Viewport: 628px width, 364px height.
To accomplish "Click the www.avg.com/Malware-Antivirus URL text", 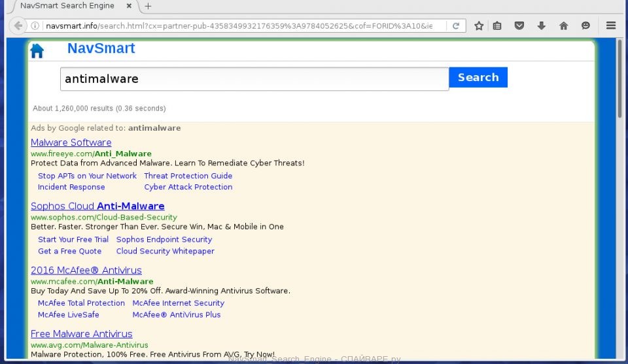I will [x=90, y=345].
